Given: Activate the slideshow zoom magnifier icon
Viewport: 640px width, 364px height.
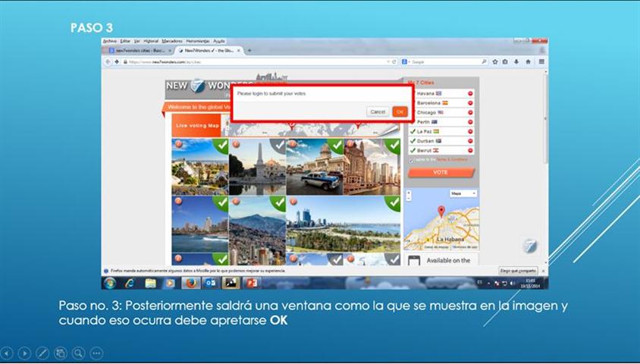Looking at the screenshot, I should tap(78, 353).
